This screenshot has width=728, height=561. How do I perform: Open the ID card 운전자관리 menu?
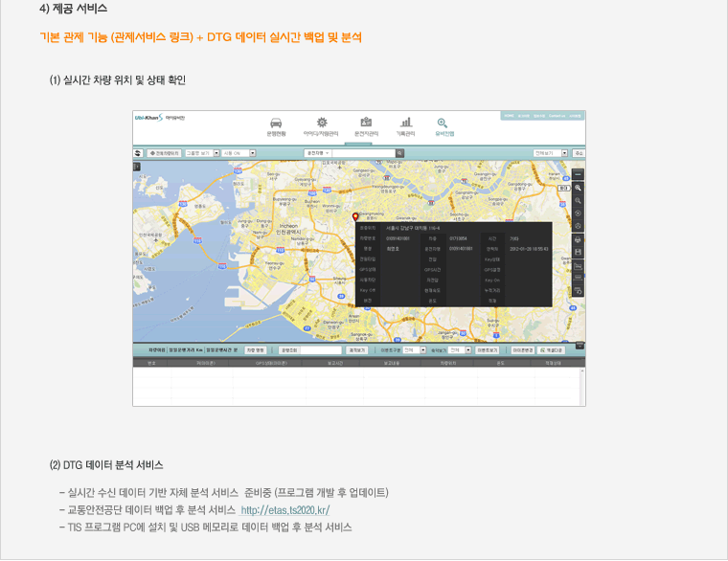click(x=366, y=126)
